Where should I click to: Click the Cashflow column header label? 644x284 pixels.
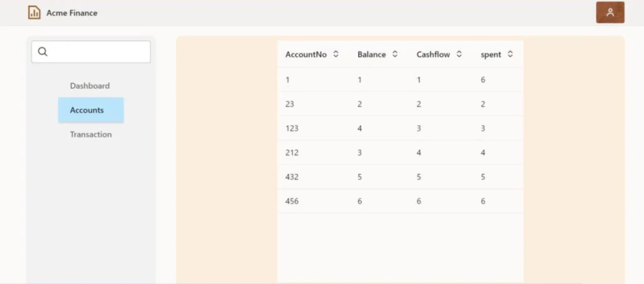(433, 55)
